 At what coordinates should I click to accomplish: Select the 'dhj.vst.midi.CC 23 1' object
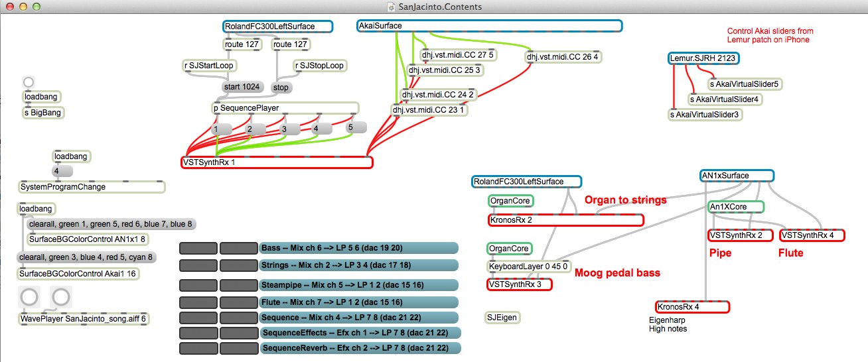coord(429,110)
